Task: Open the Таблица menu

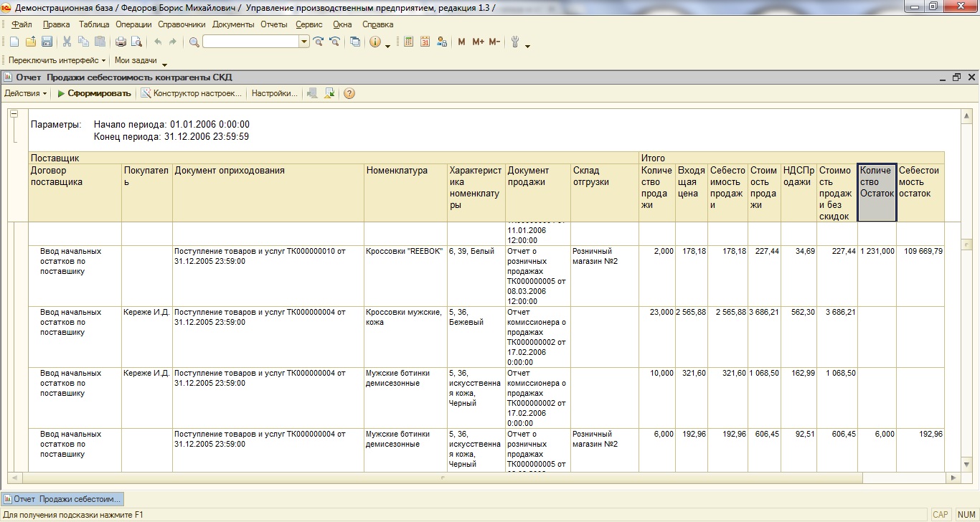Action: (x=94, y=24)
